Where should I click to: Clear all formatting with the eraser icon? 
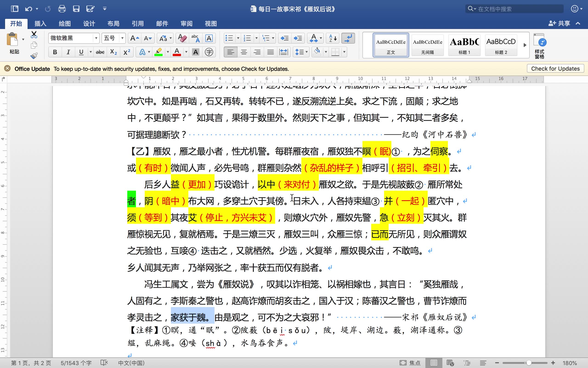click(x=182, y=38)
